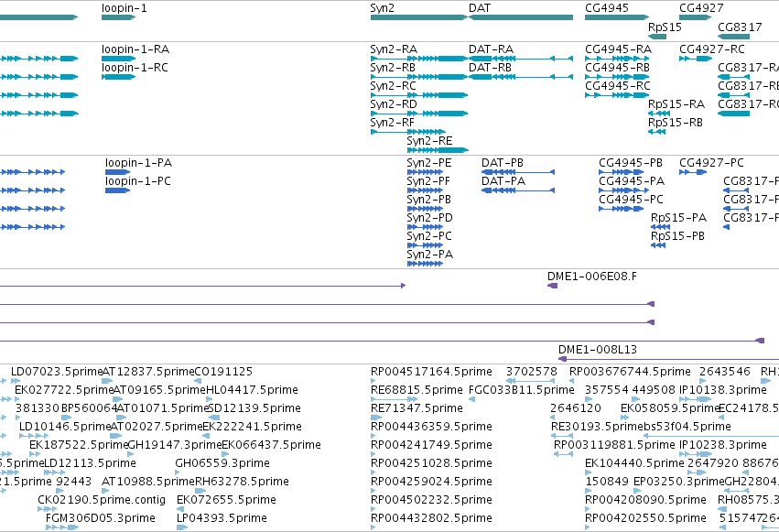The image size is (779, 532).
Task: Select the CG4927 gene bar
Action: click(696, 17)
